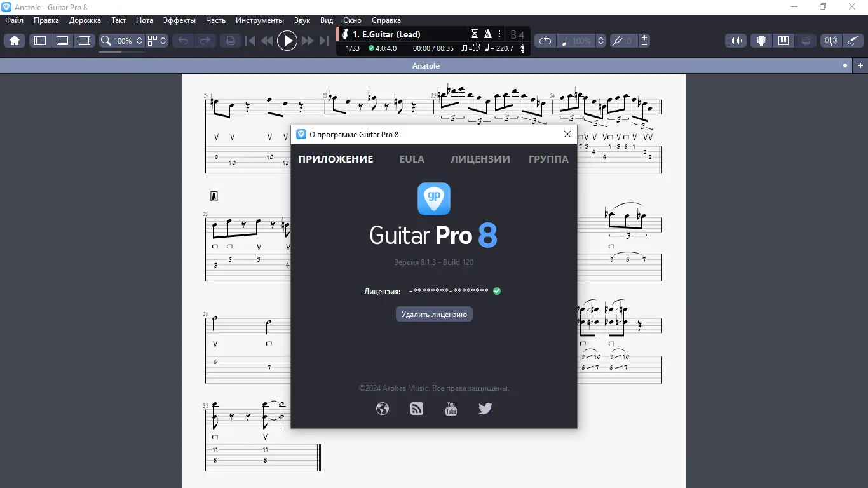This screenshot has width=868, height=488.
Task: Switch to the EULA tab
Action: (412, 159)
